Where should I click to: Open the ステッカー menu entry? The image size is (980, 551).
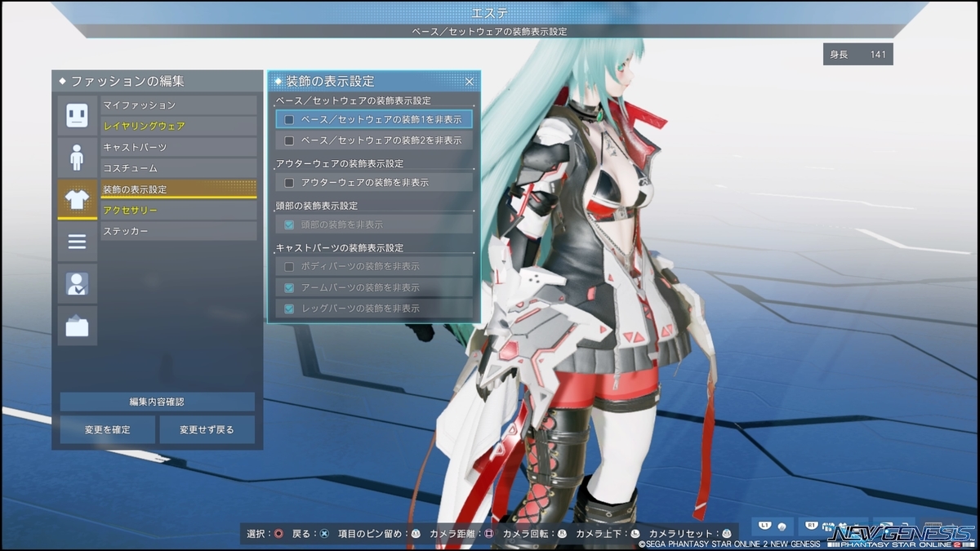point(179,231)
